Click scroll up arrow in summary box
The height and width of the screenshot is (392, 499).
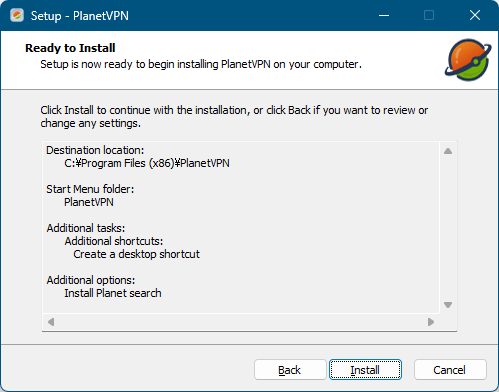coord(448,151)
